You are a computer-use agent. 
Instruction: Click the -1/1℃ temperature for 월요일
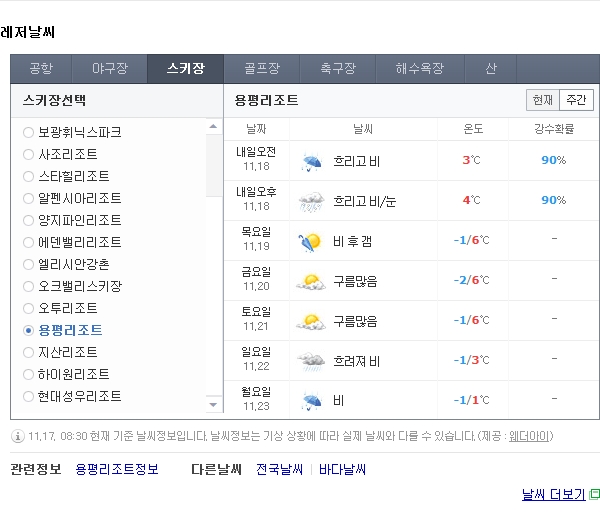[x=471, y=400]
